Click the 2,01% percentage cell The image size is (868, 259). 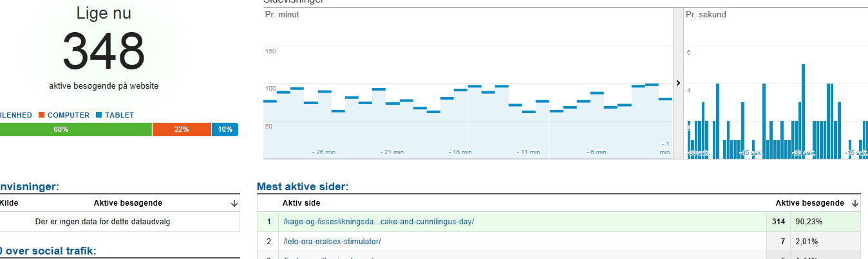point(806,241)
